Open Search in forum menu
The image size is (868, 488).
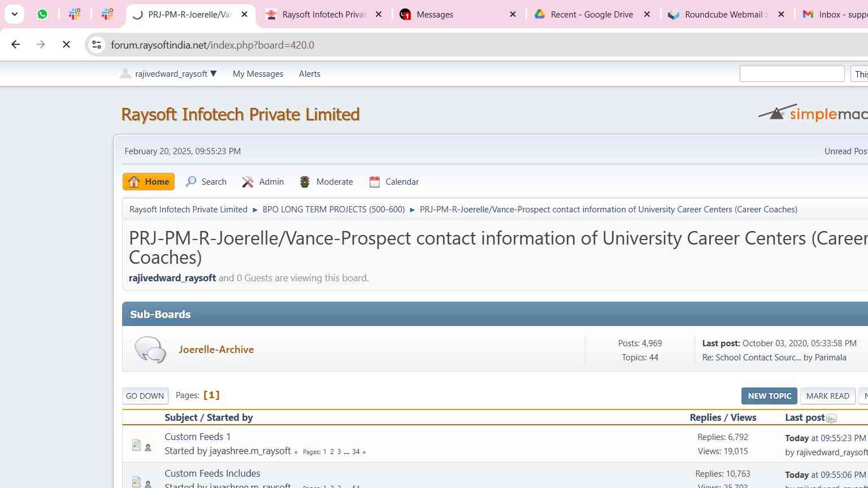(206, 182)
